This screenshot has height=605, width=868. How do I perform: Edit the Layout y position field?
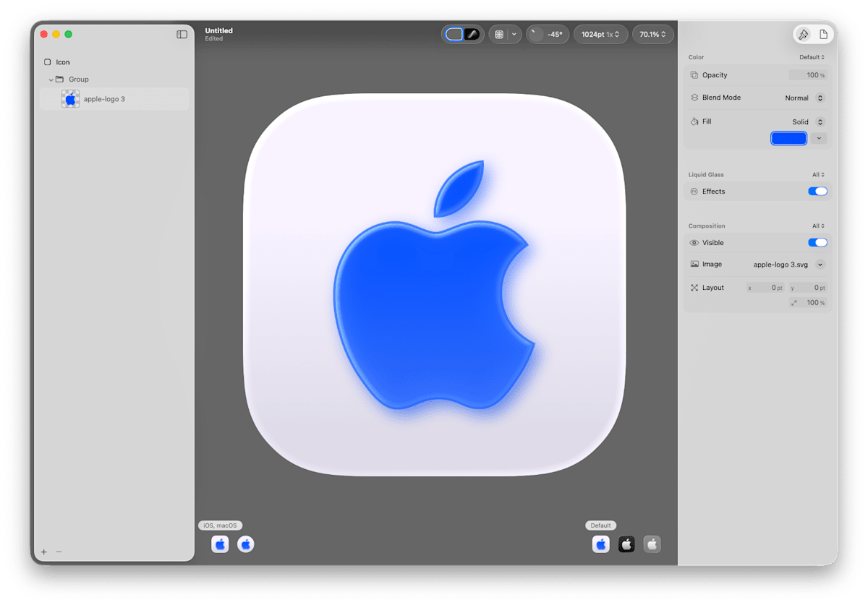pyautogui.click(x=808, y=288)
